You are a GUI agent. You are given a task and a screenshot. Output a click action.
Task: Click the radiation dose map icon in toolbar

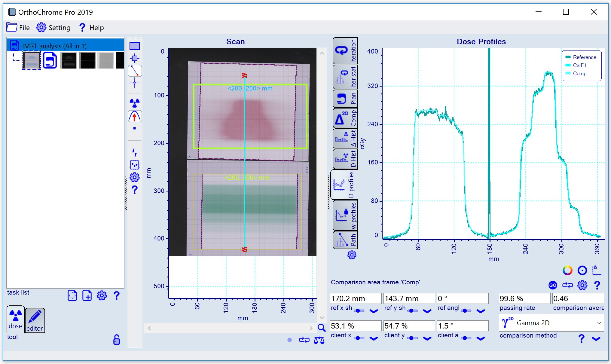(x=134, y=103)
